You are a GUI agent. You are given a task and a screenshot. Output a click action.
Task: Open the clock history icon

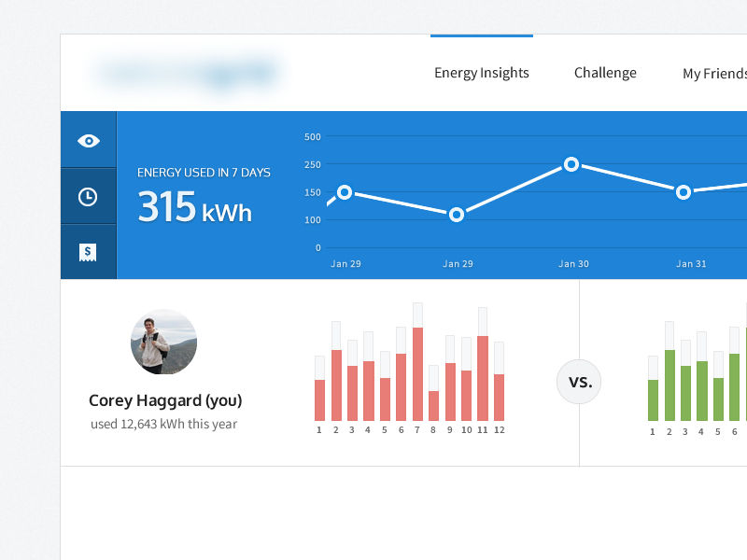point(88,197)
